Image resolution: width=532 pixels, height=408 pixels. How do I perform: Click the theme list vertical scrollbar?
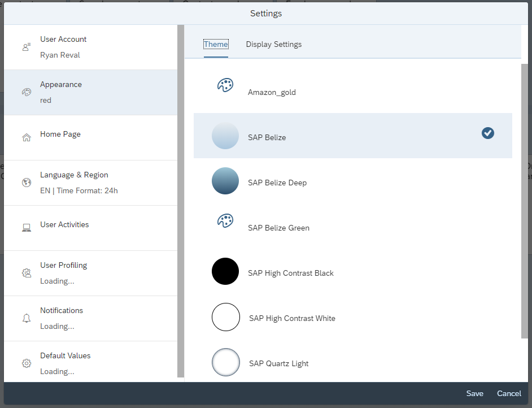[x=525, y=201]
